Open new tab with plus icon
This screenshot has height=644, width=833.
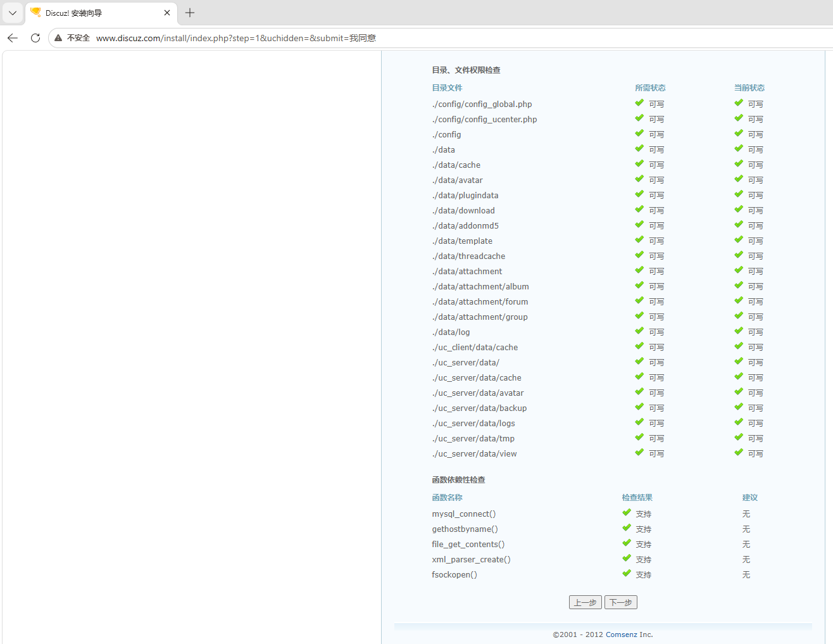(190, 13)
